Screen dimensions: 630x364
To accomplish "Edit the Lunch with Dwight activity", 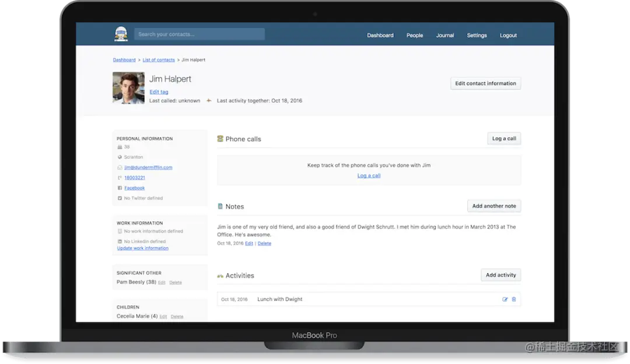I will pos(505,299).
